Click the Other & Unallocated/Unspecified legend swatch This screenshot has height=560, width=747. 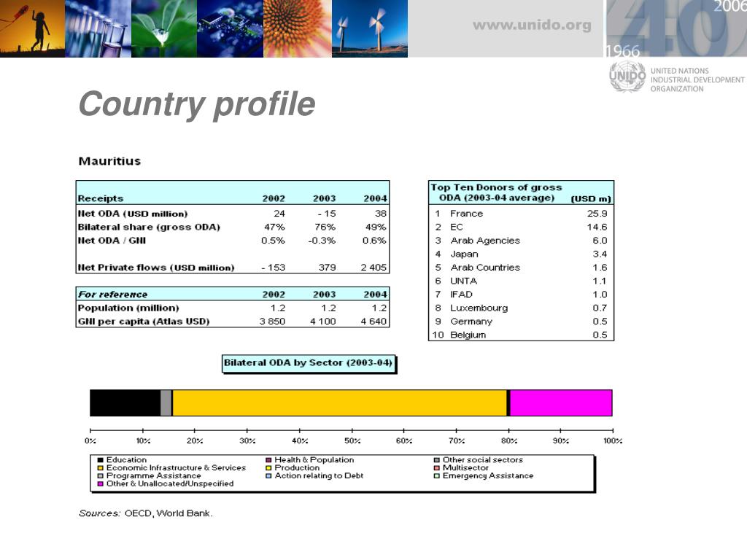coord(101,484)
